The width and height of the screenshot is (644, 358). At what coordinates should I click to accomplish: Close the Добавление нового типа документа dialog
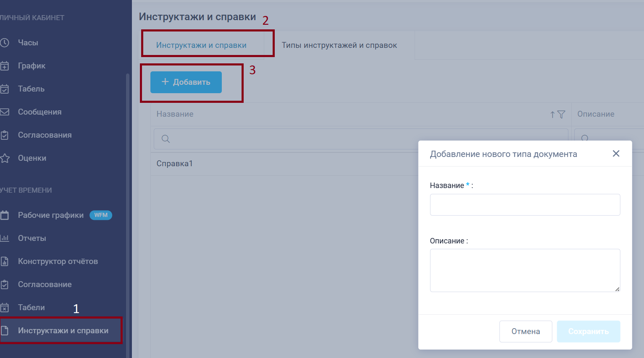(x=616, y=154)
